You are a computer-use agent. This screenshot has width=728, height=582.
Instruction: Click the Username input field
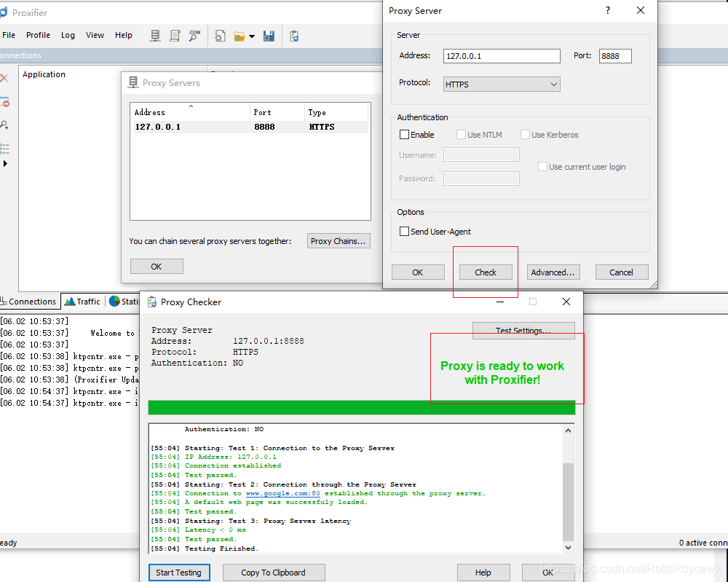click(x=481, y=154)
